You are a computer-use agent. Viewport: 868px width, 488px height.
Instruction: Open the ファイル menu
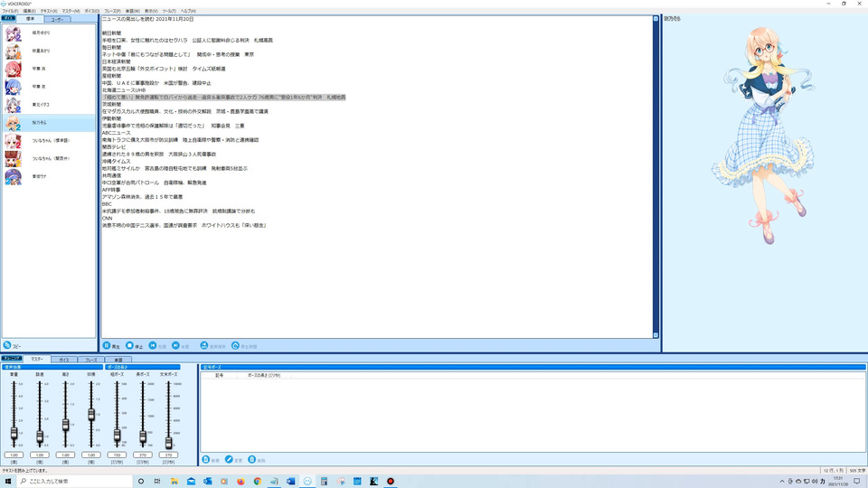pos(10,11)
